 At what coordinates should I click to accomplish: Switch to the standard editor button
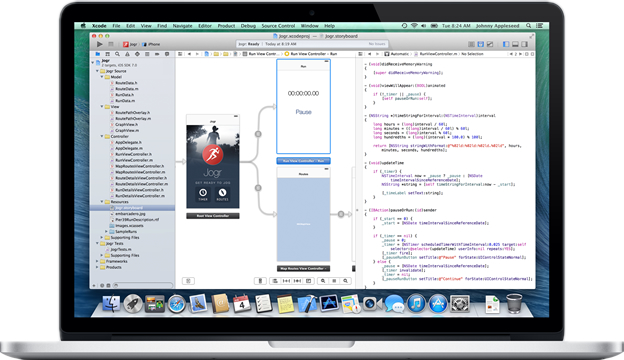[472, 44]
